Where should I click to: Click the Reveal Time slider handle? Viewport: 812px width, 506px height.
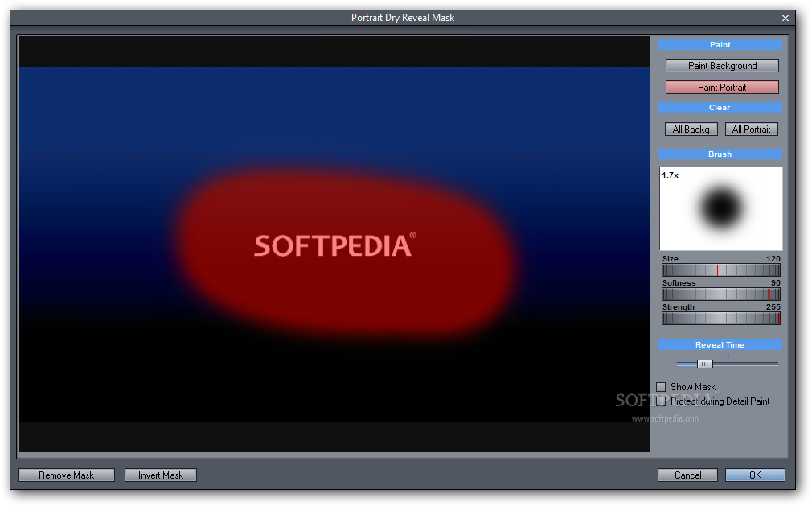point(704,364)
